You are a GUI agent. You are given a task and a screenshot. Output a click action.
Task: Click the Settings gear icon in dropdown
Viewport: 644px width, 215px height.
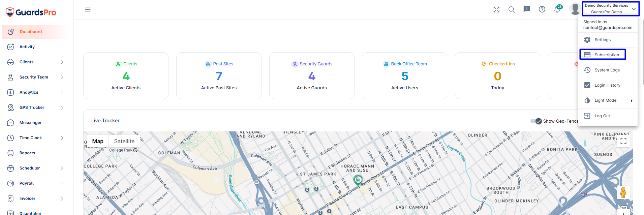tap(587, 40)
